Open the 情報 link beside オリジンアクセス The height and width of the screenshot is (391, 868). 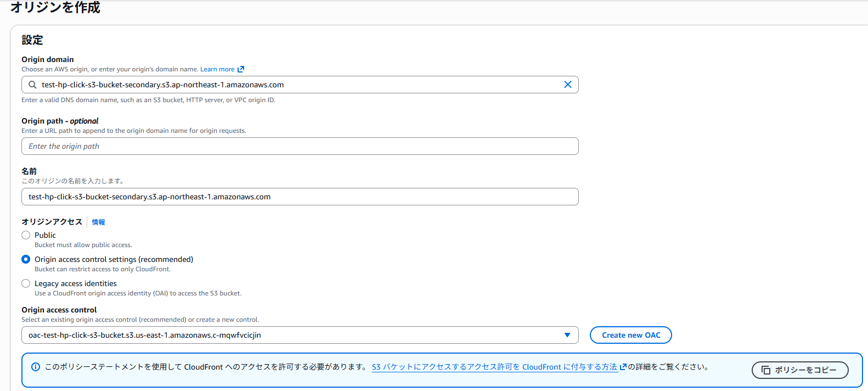(x=98, y=222)
